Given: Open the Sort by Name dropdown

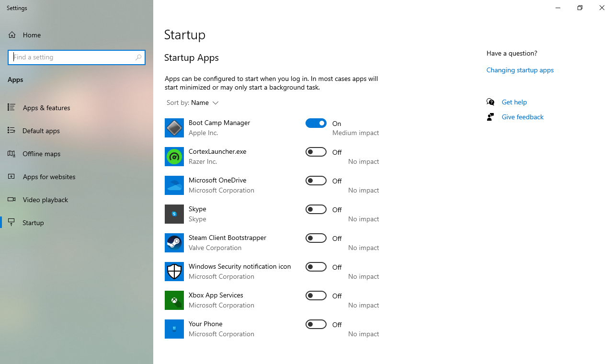Looking at the screenshot, I should [x=204, y=103].
